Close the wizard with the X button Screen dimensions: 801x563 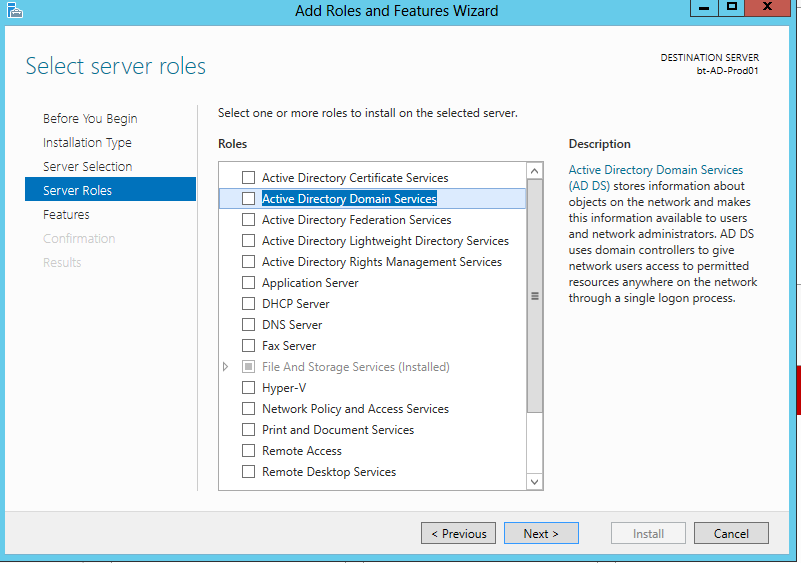point(767,8)
